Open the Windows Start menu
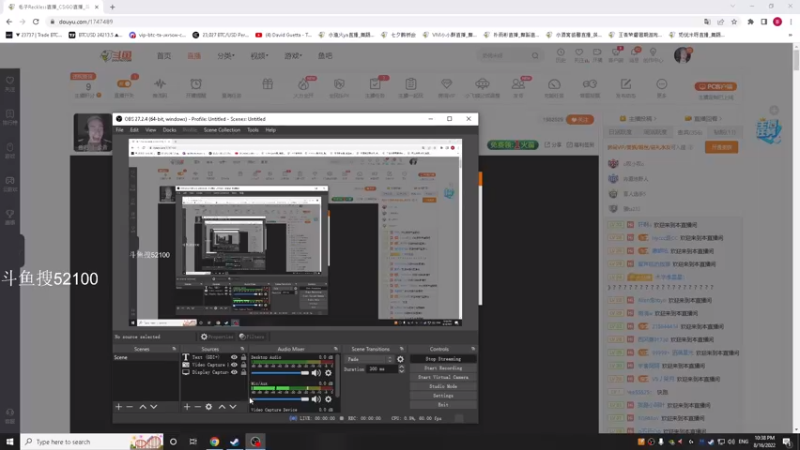The image size is (800, 450). (x=10, y=442)
